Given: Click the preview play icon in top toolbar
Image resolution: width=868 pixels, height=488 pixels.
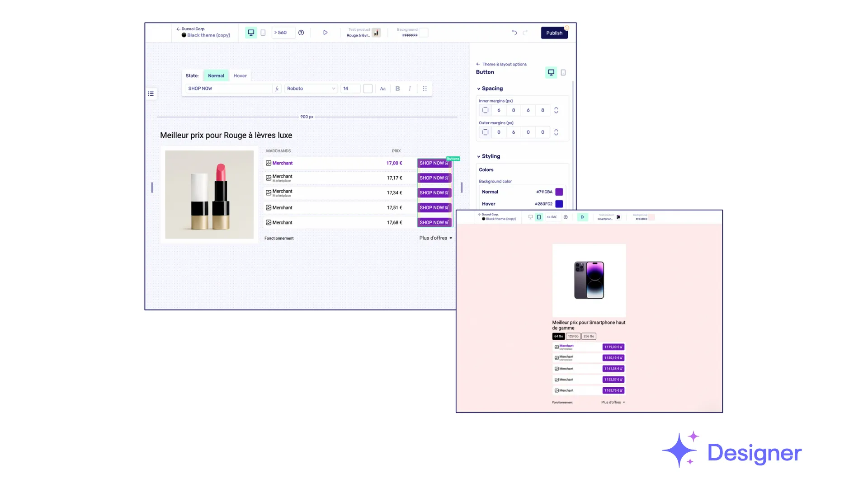Looking at the screenshot, I should (x=325, y=33).
